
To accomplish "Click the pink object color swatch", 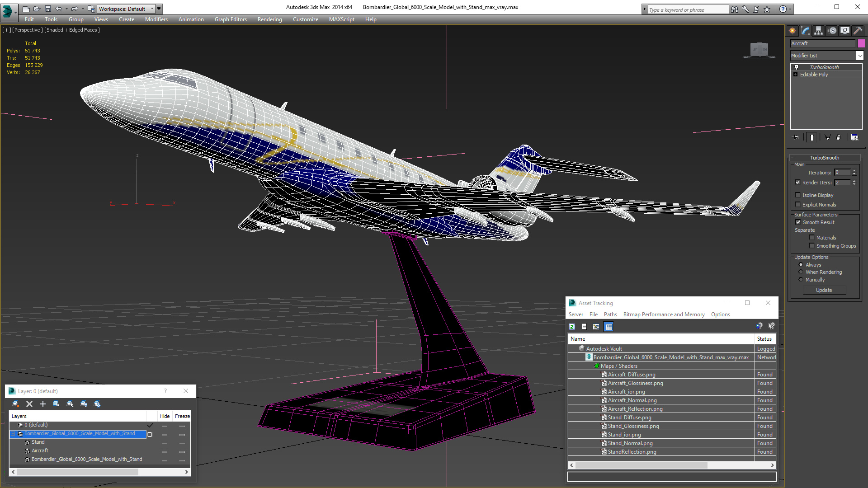I will coord(861,43).
